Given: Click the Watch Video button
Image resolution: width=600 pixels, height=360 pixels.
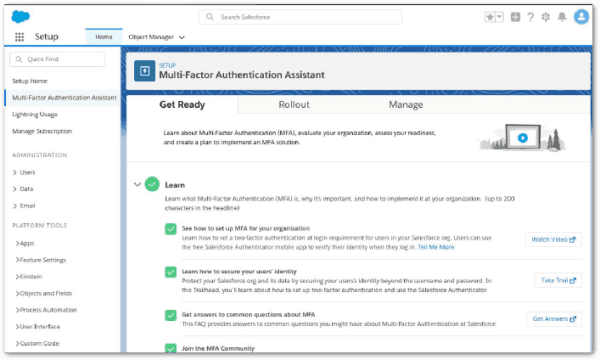Looking at the screenshot, I should pos(553,239).
